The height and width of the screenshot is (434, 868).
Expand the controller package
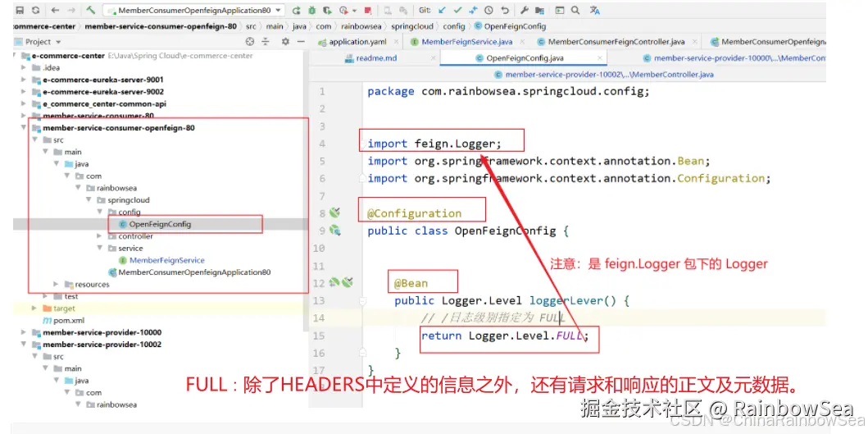click(x=100, y=236)
